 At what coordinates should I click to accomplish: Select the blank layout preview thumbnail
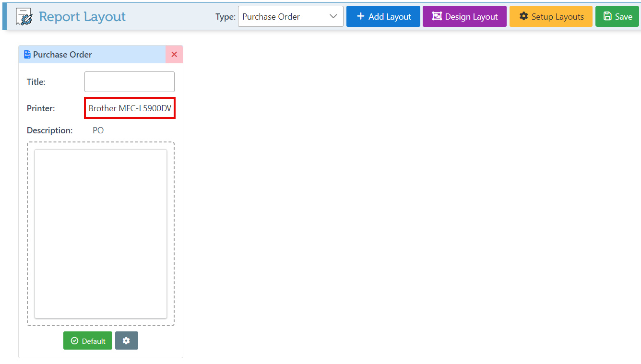pos(101,234)
